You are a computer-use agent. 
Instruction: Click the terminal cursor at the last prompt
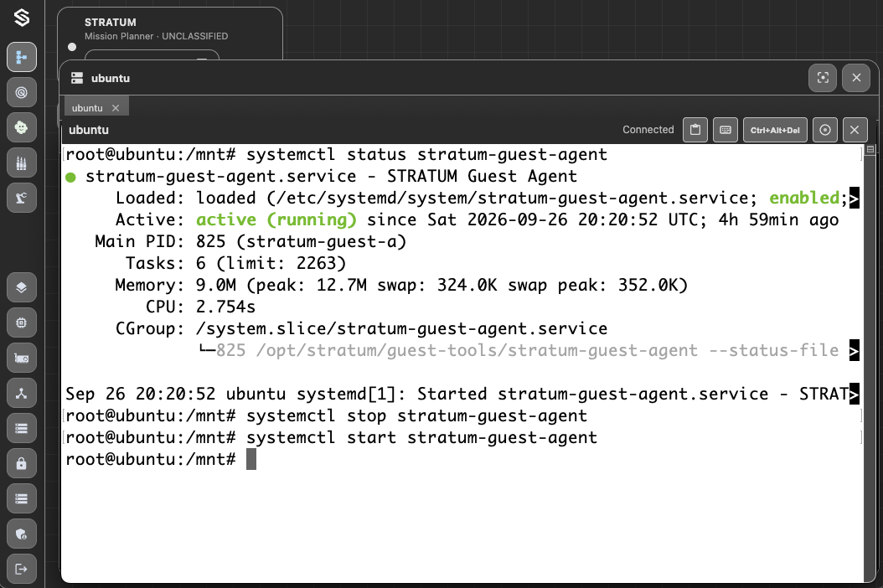click(x=251, y=459)
